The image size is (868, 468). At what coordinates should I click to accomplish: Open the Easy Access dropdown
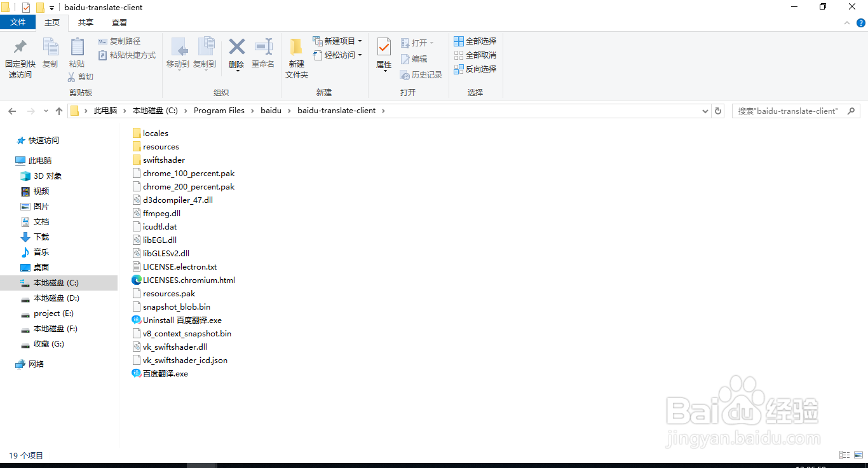tap(337, 55)
